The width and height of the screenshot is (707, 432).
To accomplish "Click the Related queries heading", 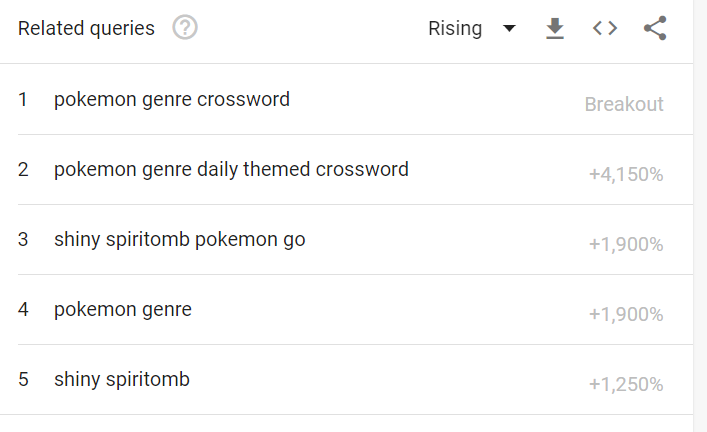I will pyautogui.click(x=86, y=28).
